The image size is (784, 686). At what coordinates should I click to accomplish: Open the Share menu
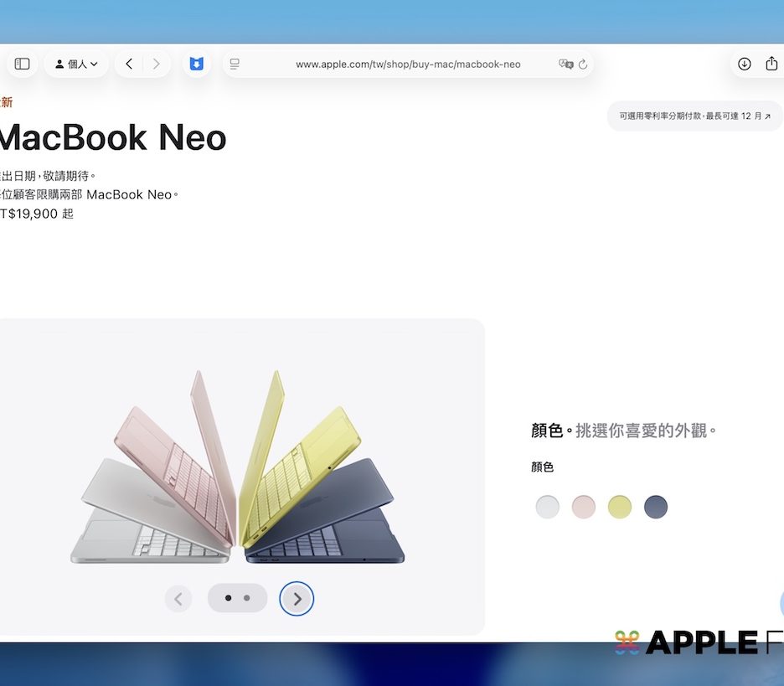(x=771, y=64)
